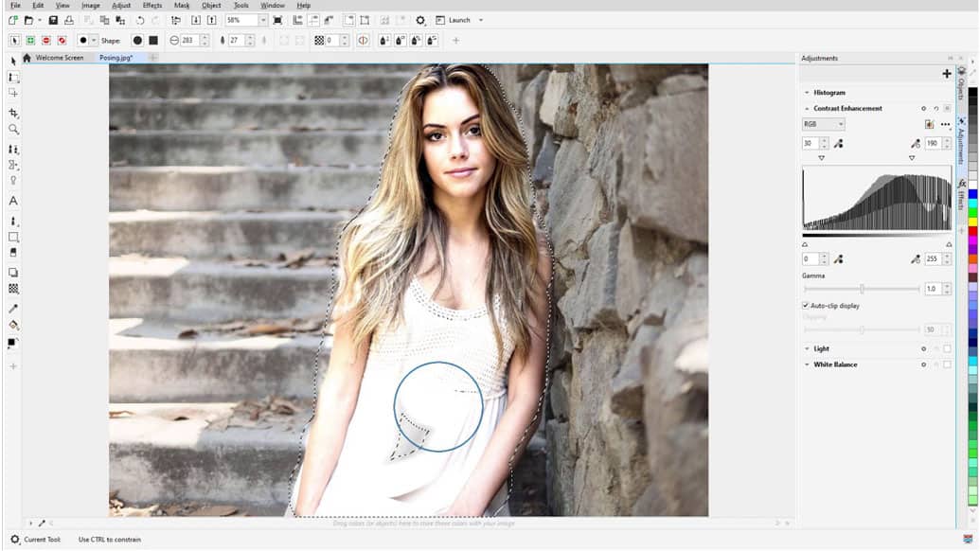Open the zoom level dropdown

262,20
